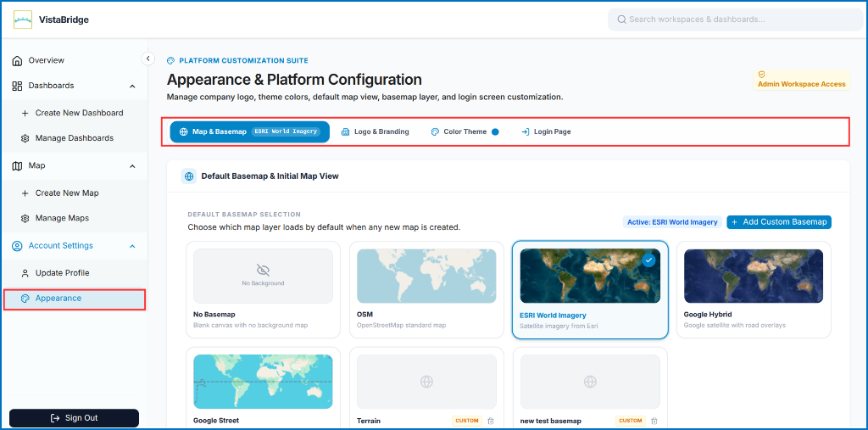
Task: Click the VistaBridge logo icon
Action: point(23,20)
